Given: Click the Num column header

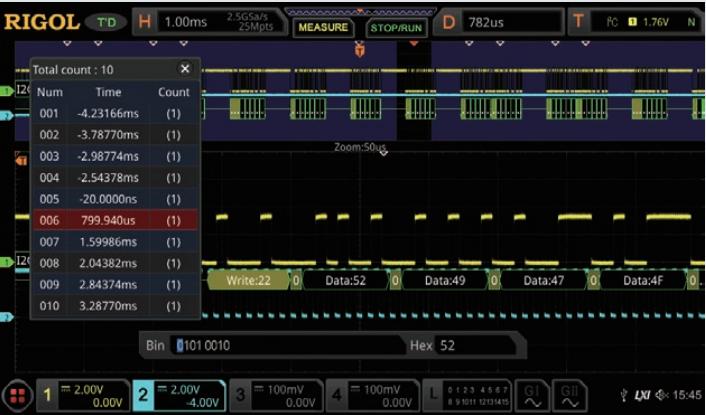Looking at the screenshot, I should click(x=50, y=92).
